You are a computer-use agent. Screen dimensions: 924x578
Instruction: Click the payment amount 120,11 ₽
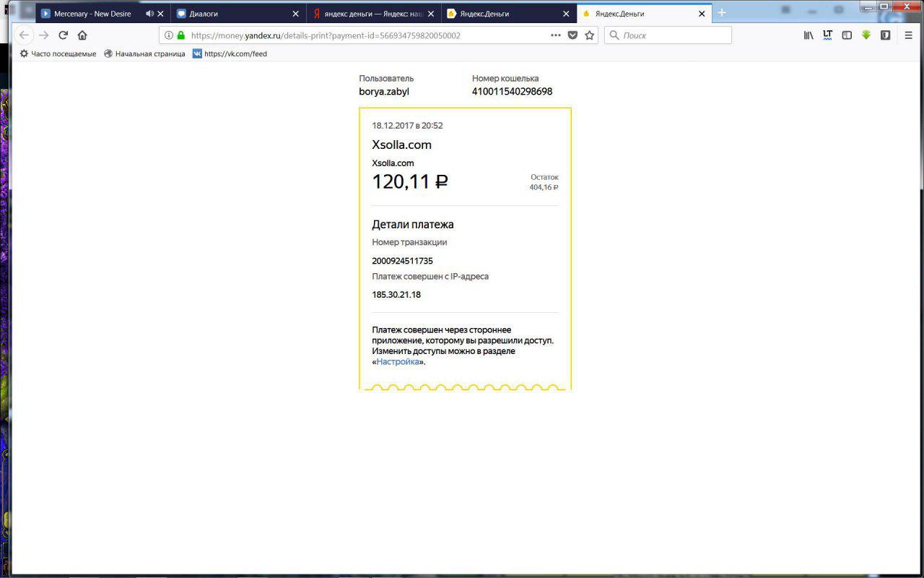[x=409, y=181]
